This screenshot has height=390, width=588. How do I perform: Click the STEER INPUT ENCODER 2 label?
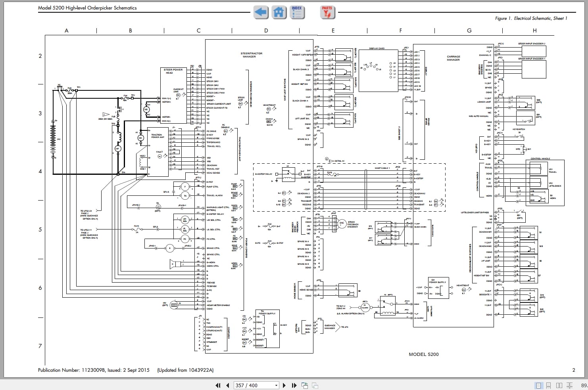point(532,44)
